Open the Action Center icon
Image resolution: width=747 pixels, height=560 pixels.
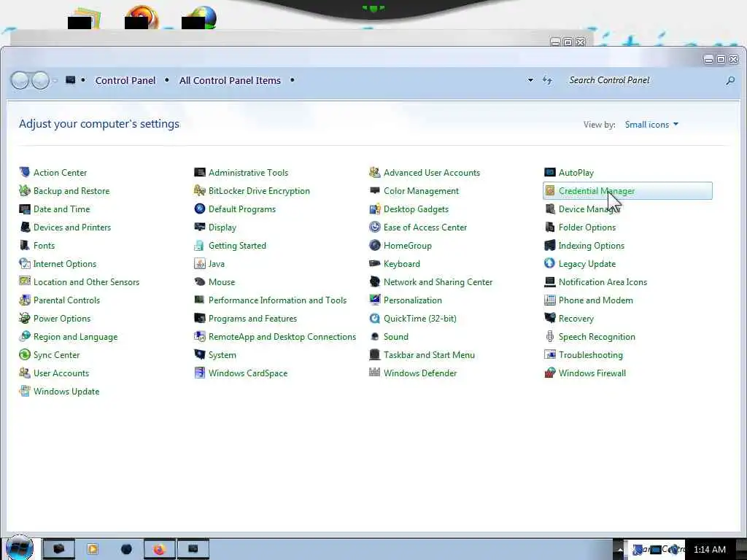pos(25,172)
